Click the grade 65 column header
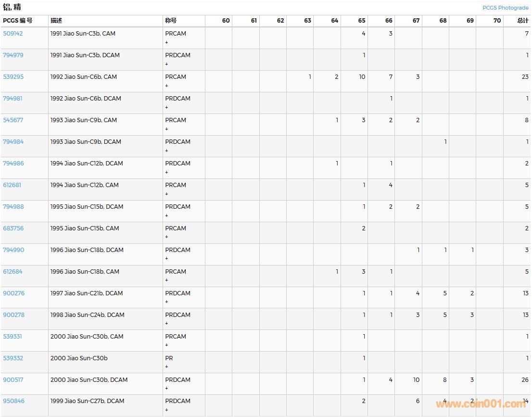532x417 pixels. pos(361,21)
